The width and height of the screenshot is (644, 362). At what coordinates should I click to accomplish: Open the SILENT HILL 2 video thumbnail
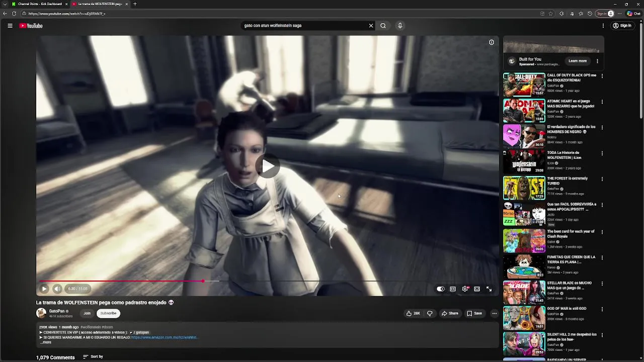click(x=524, y=343)
